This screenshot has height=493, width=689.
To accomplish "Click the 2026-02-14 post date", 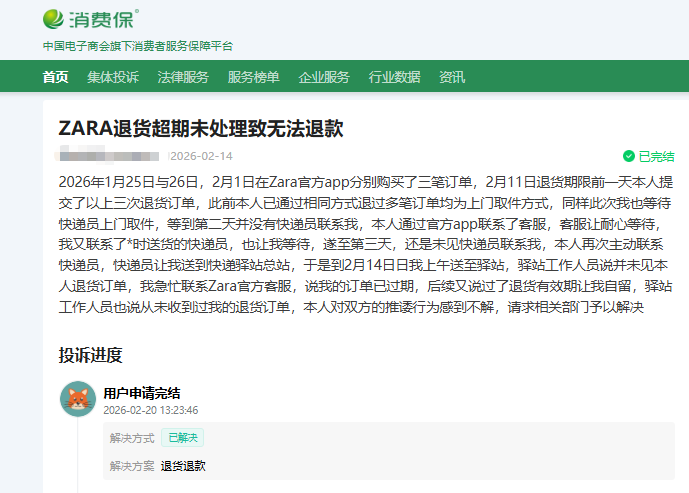I will point(201,156).
